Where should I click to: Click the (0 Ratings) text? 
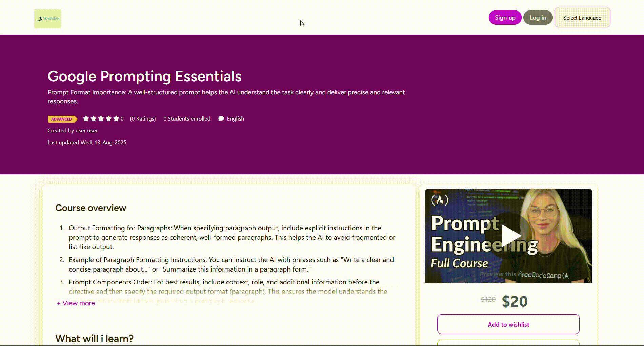coord(143,119)
